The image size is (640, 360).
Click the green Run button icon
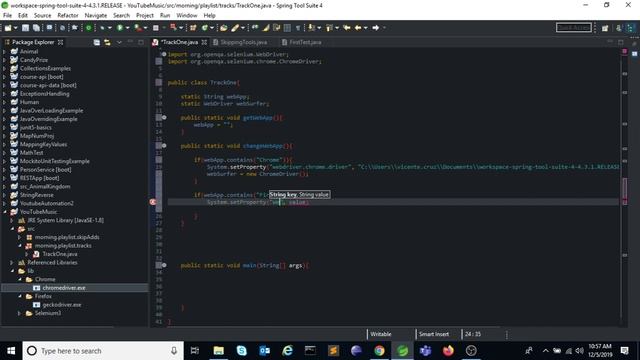pos(120,28)
